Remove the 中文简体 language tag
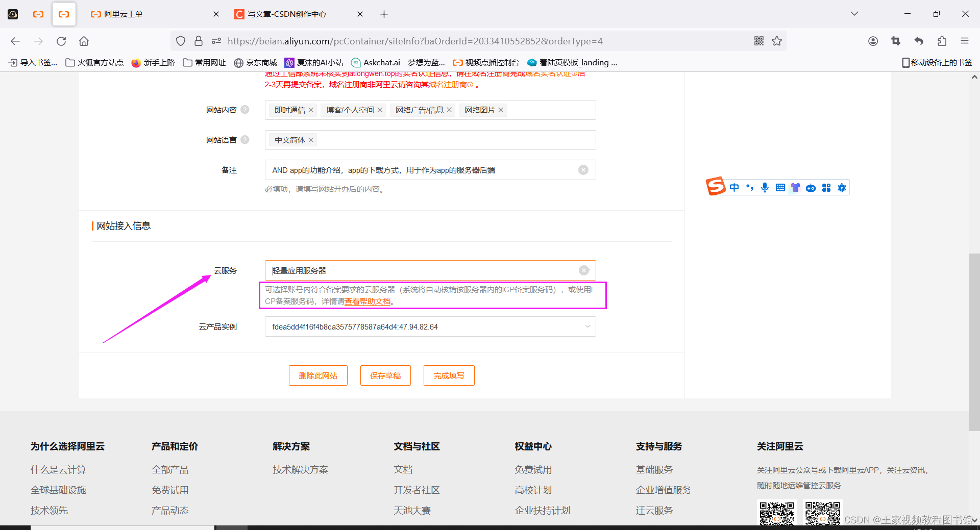 (x=311, y=140)
